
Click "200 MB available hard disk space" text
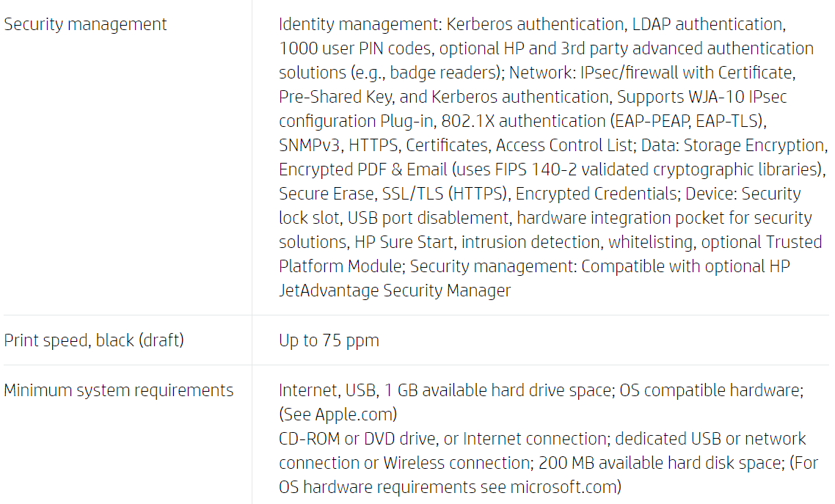click(x=657, y=463)
